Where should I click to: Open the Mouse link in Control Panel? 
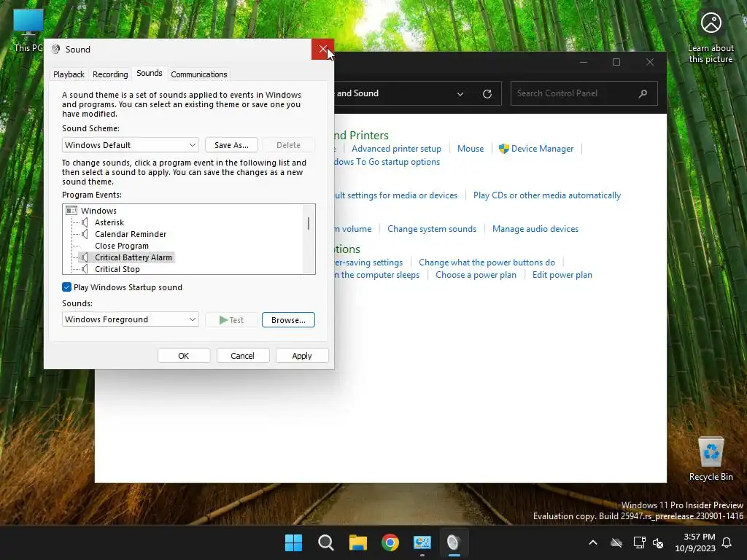pos(471,149)
